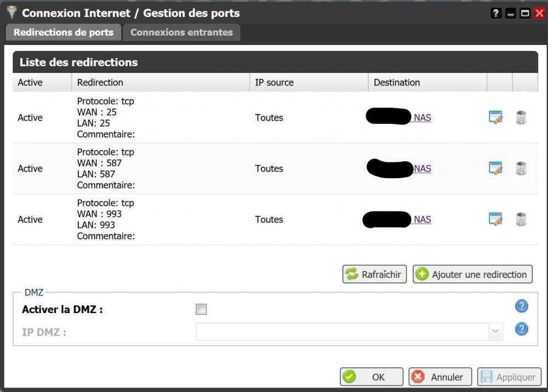
Task: Edit the port 993 redirection
Action: coord(495,219)
